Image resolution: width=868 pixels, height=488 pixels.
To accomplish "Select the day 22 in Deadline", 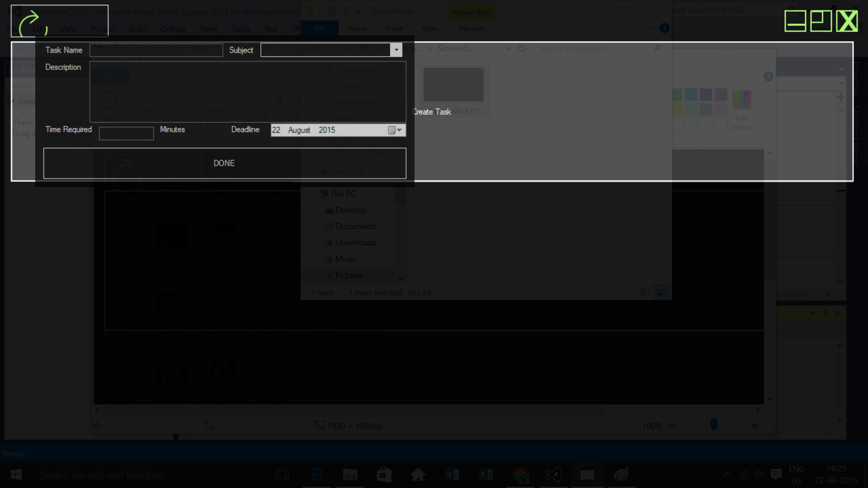I will (x=276, y=130).
